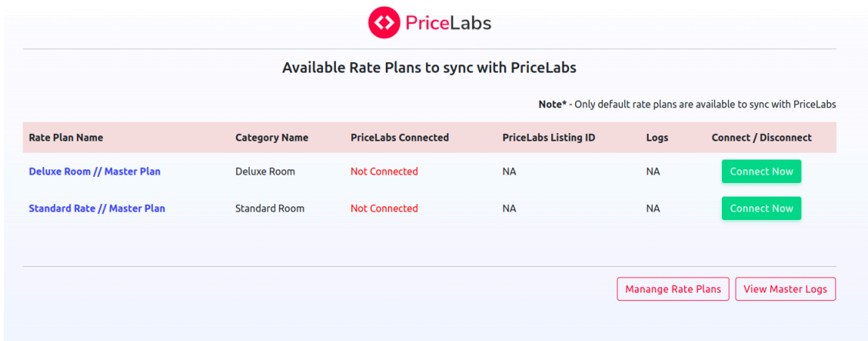View Master Logs
Viewport: 868px width, 341px height.
(x=785, y=289)
